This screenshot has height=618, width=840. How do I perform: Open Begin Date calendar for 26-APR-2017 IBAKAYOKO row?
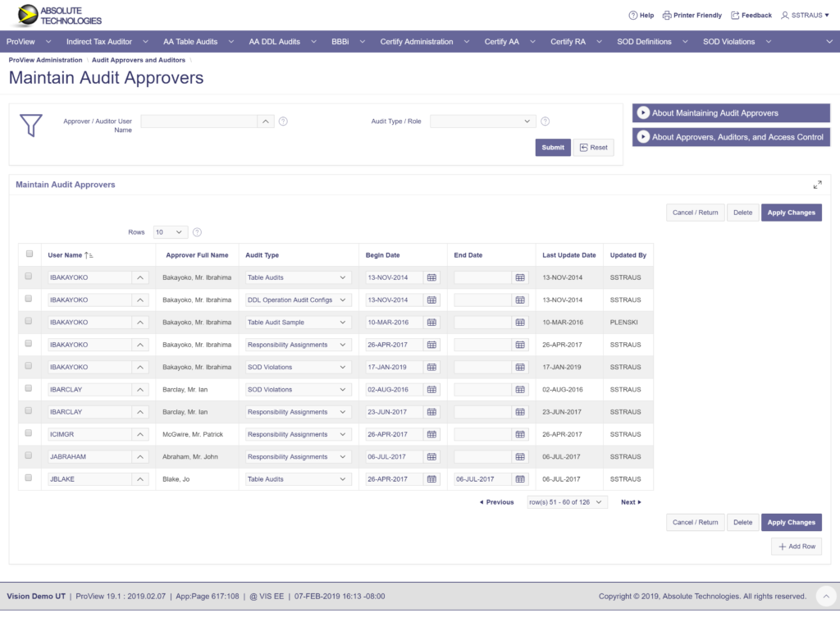coord(431,346)
